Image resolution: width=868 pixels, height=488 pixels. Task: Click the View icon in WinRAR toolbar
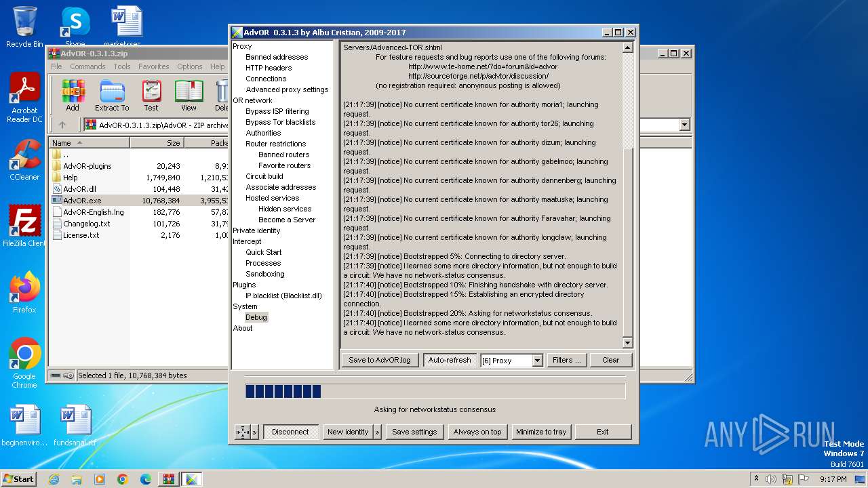tap(189, 96)
